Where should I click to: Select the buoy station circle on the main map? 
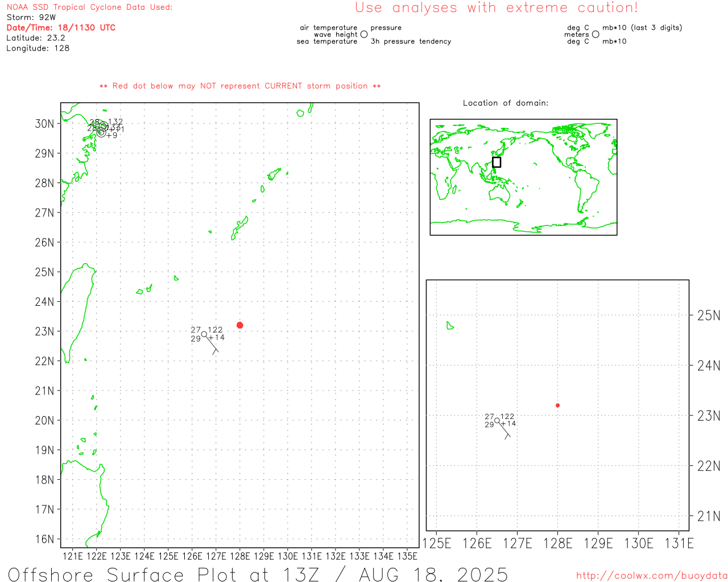pyautogui.click(x=204, y=334)
